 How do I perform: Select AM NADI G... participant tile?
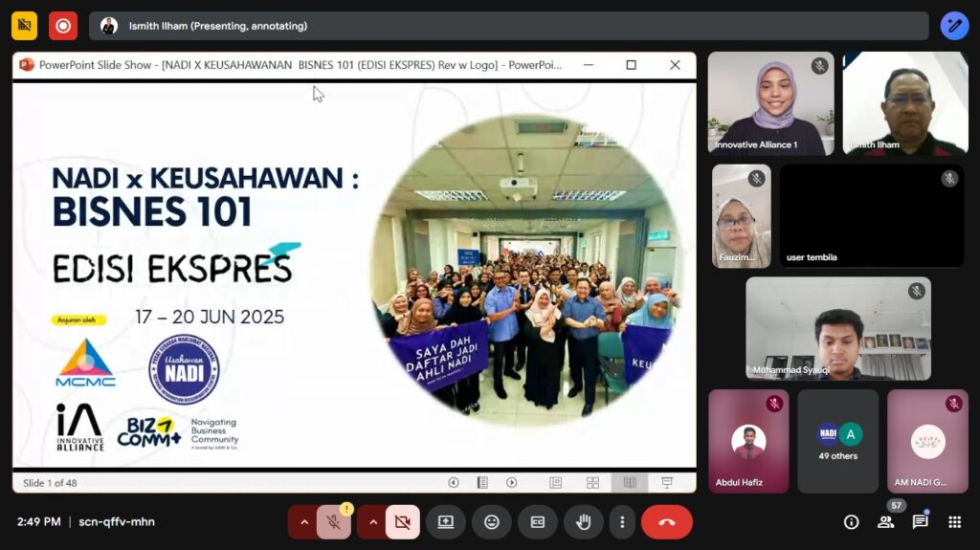(x=927, y=441)
